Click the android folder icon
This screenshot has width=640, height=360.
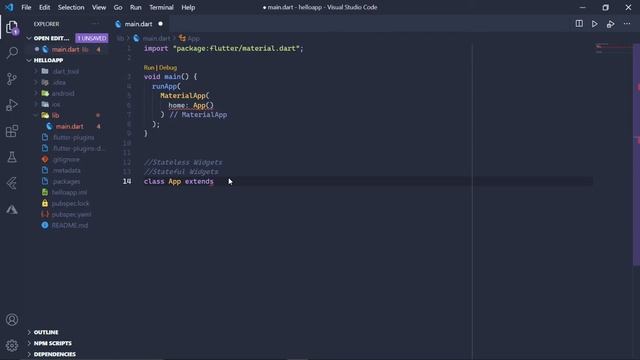tap(45, 93)
